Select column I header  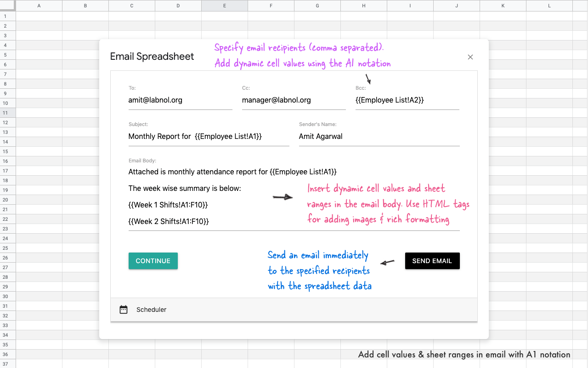point(410,6)
